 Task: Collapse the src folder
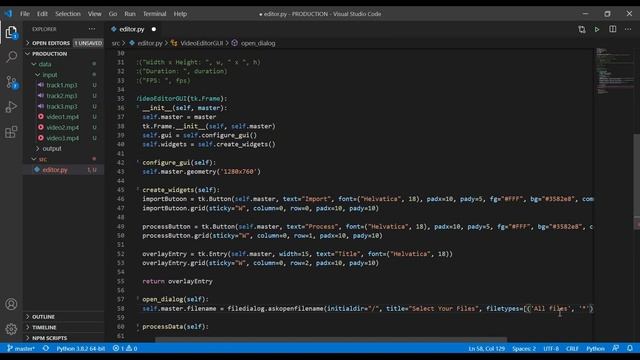[64, 159]
